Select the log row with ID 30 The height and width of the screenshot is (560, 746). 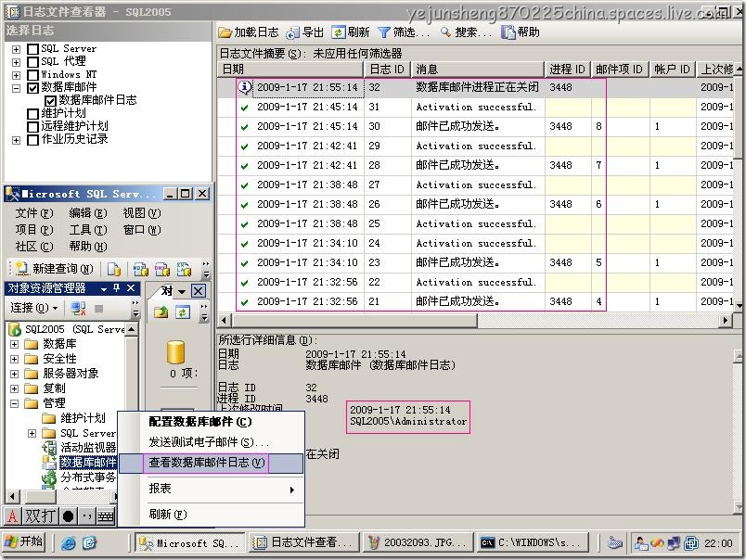(476, 126)
